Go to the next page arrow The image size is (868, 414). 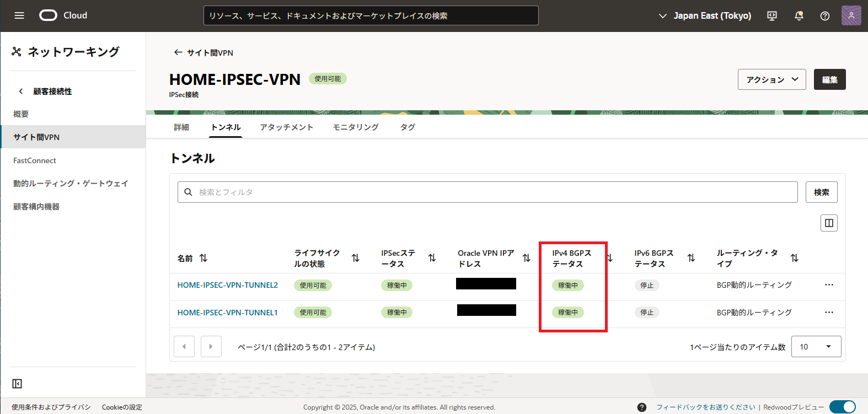[x=211, y=347]
